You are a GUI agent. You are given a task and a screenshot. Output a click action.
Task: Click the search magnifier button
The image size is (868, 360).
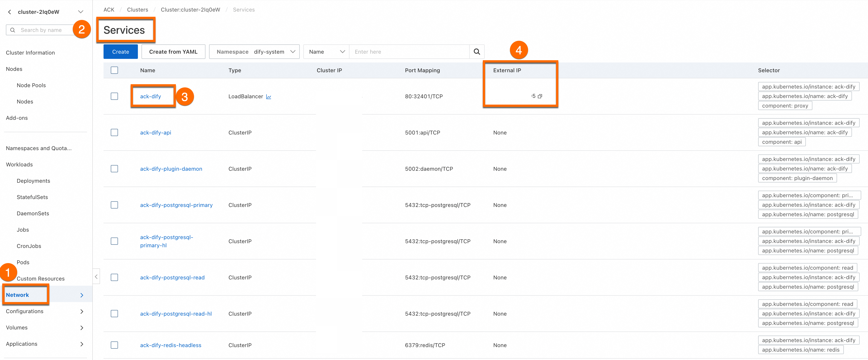(476, 52)
